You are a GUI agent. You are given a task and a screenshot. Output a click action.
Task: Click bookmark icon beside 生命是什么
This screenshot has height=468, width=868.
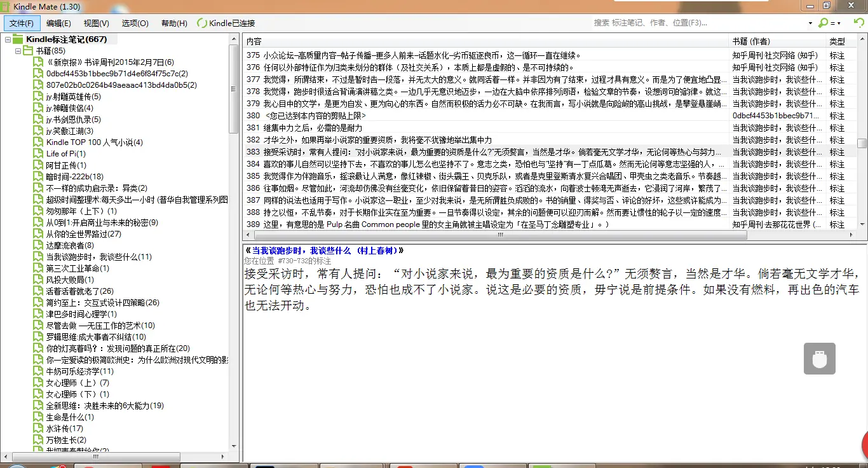(x=39, y=417)
